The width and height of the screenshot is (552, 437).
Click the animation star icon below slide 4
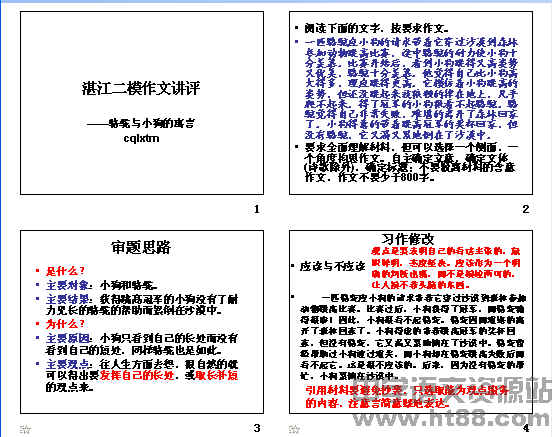(x=294, y=429)
